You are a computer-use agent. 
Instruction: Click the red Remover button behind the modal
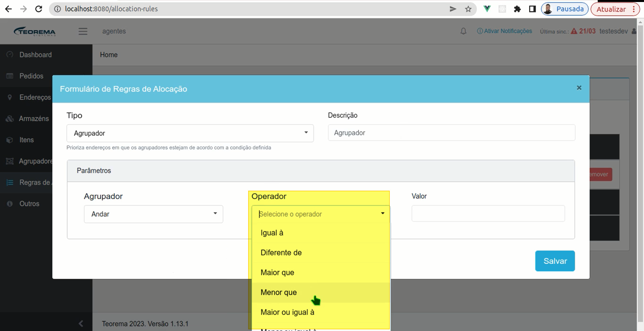[x=601, y=174]
